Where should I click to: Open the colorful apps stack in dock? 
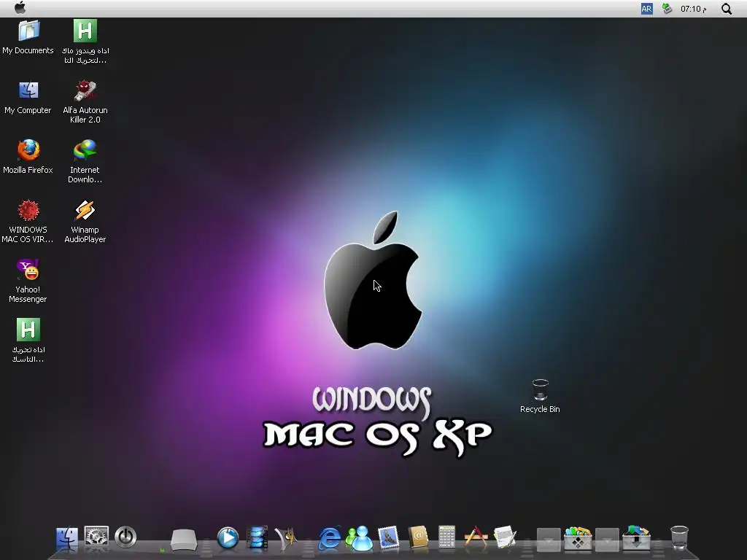point(578,538)
